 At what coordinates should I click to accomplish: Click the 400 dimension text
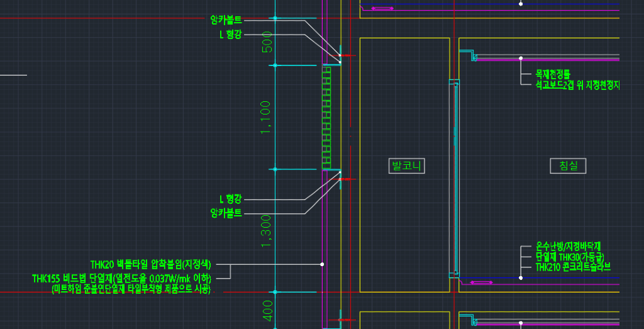point(268,310)
